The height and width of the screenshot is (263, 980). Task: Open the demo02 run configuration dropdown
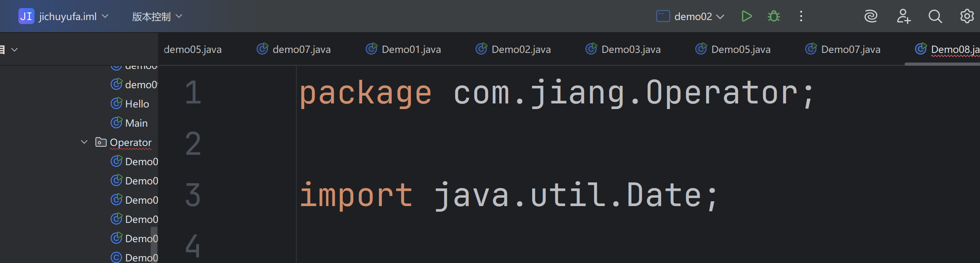point(699,16)
